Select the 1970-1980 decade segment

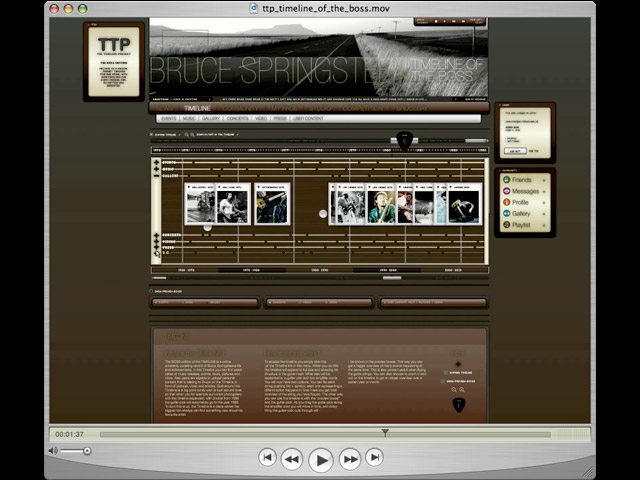(251, 270)
